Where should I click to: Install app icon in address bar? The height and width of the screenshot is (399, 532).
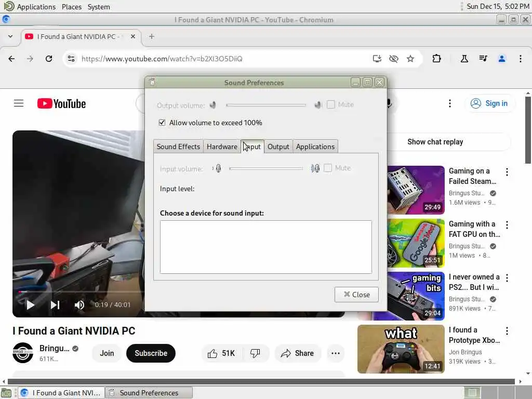377,59
